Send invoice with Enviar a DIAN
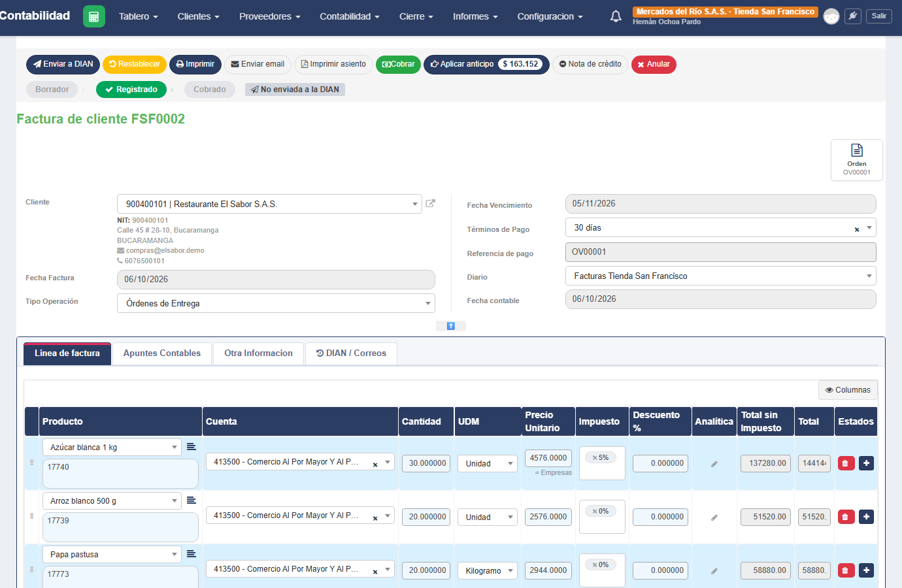Image resolution: width=902 pixels, height=588 pixels. click(x=63, y=64)
